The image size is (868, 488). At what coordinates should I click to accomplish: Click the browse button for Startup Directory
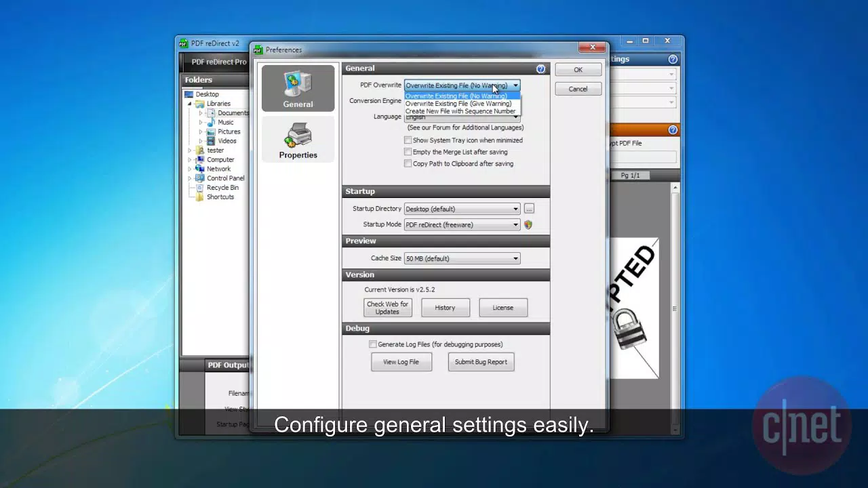pos(530,209)
